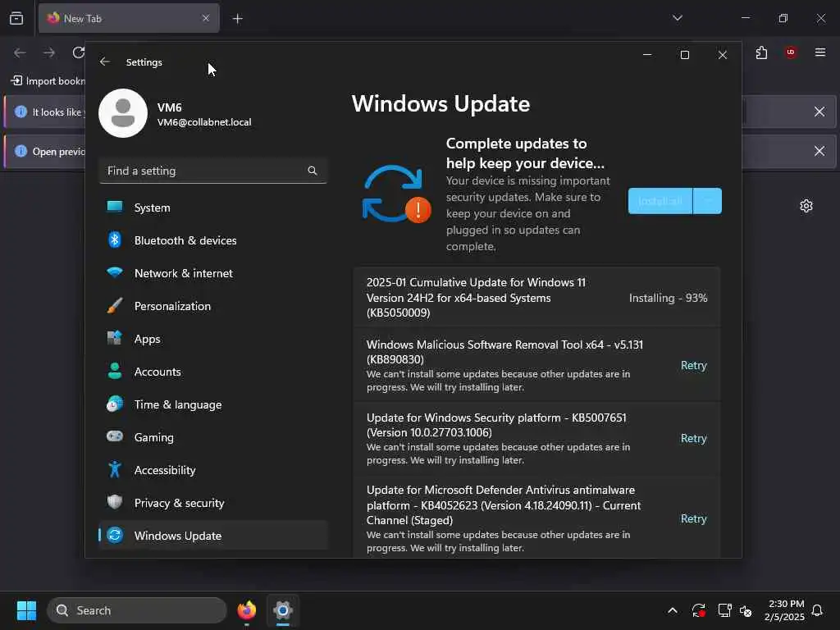This screenshot has width=840, height=630.
Task: Open the Firefox hamburger menu
Action: [820, 52]
